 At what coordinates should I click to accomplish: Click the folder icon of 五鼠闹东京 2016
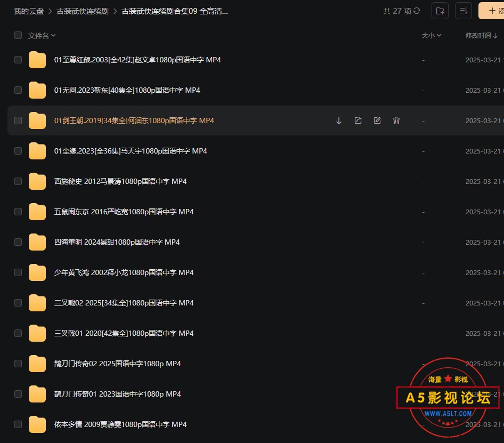pos(37,212)
